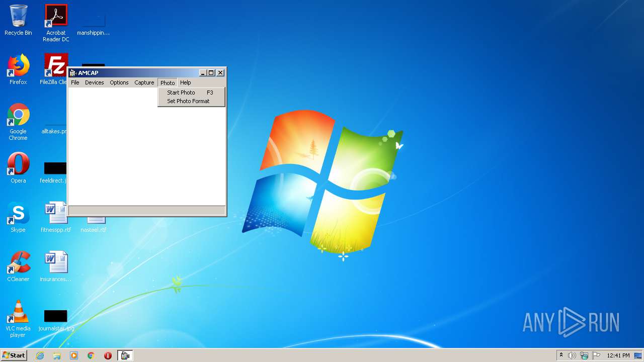Open Windows Media Player from the taskbar
This screenshot has width=644, height=362.
74,355
